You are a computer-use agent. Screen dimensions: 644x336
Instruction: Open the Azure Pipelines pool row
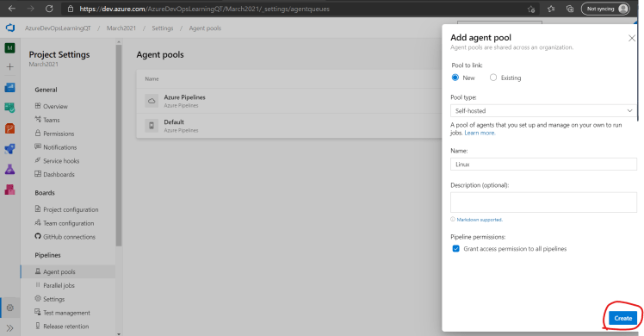(289, 101)
